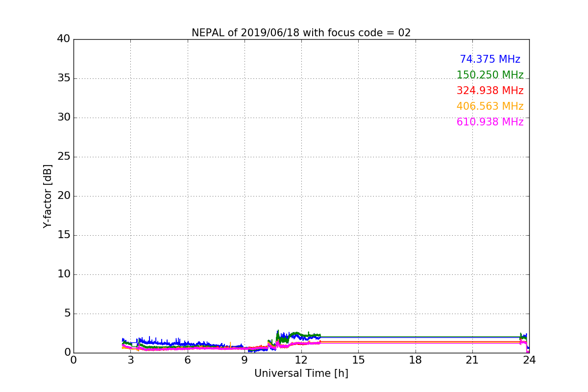
Task: Click the x-axis tick label 9
Action: 245,360
